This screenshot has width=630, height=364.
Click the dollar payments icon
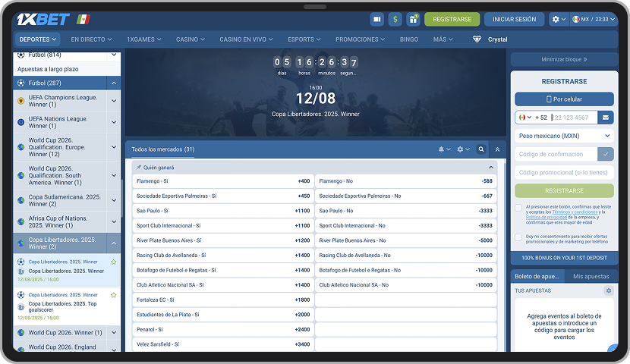click(395, 19)
